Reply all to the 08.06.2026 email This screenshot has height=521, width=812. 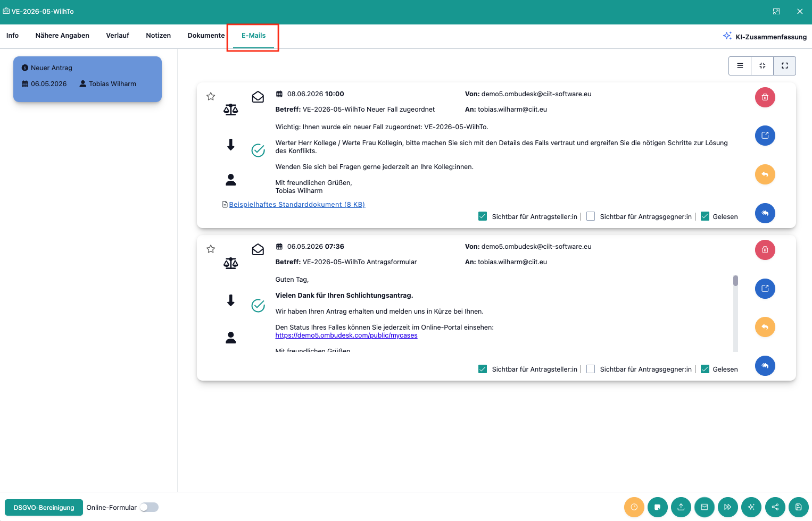tap(765, 213)
